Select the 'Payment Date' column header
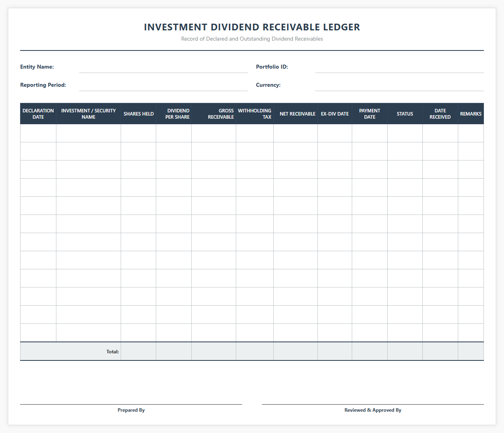504x433 pixels. [x=370, y=114]
